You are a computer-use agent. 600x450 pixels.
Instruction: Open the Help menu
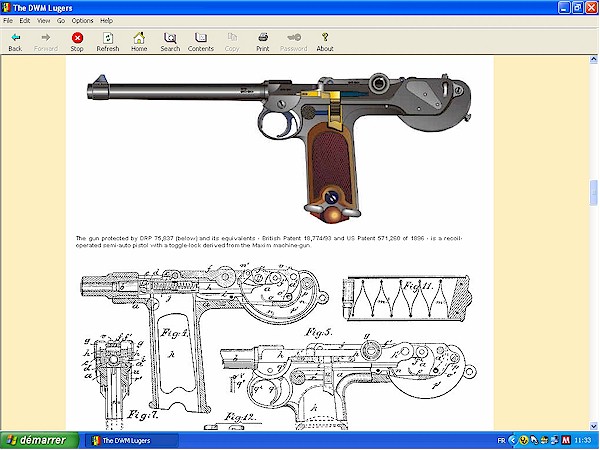pyautogui.click(x=106, y=21)
